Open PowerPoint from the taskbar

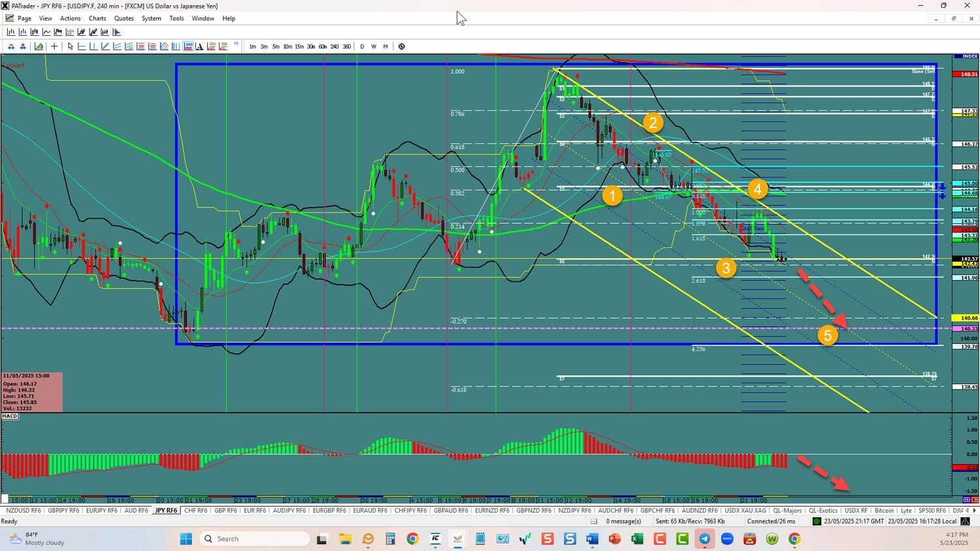614,539
